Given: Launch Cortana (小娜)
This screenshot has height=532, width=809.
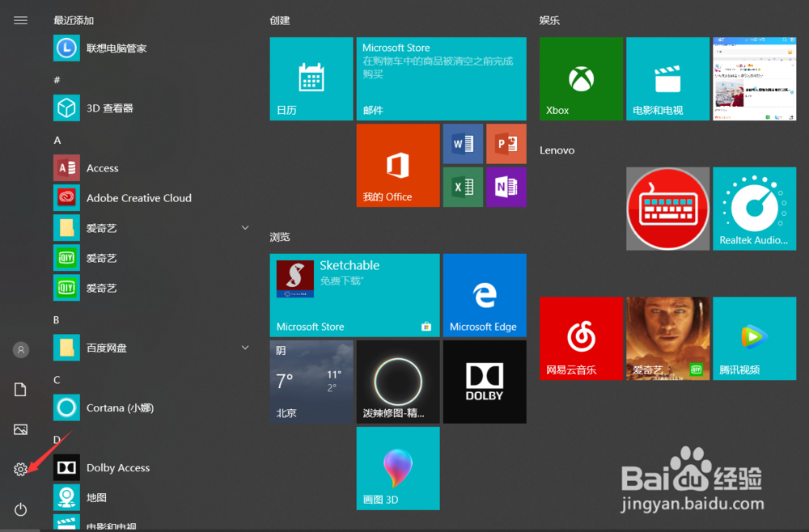Looking at the screenshot, I should (x=151, y=407).
